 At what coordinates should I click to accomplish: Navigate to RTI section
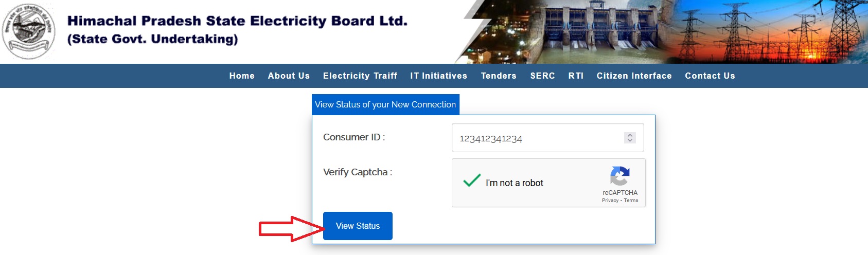point(576,76)
